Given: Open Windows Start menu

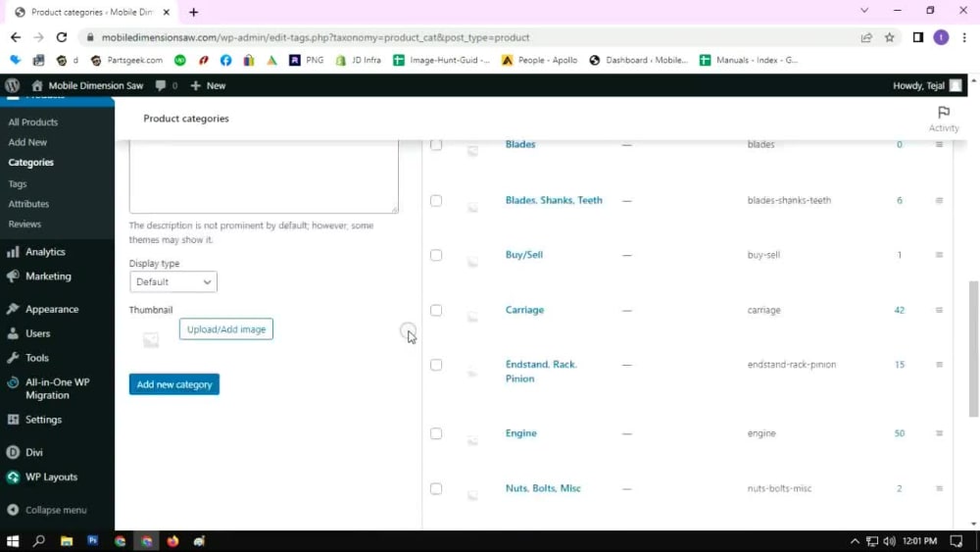Looking at the screenshot, I should coord(13,541).
